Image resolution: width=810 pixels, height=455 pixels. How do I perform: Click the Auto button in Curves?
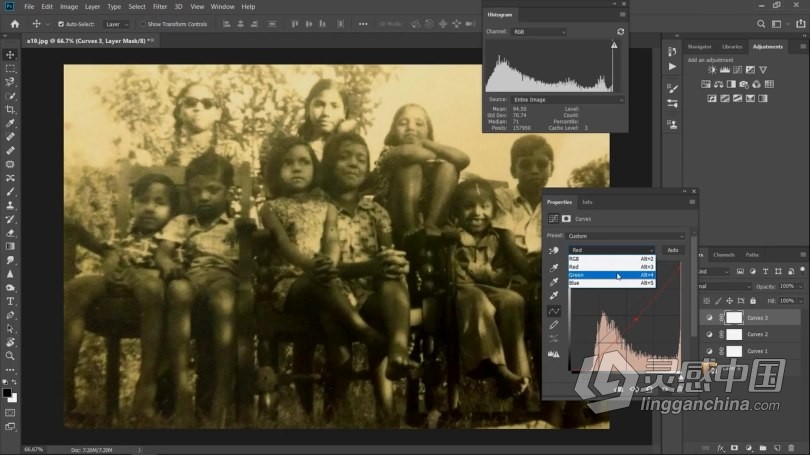point(673,250)
